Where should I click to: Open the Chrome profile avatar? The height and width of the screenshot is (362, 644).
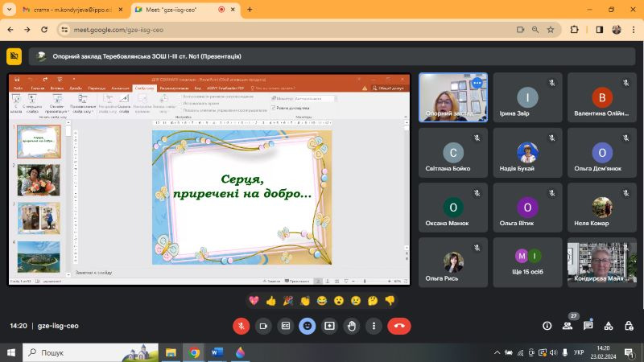pos(617,30)
